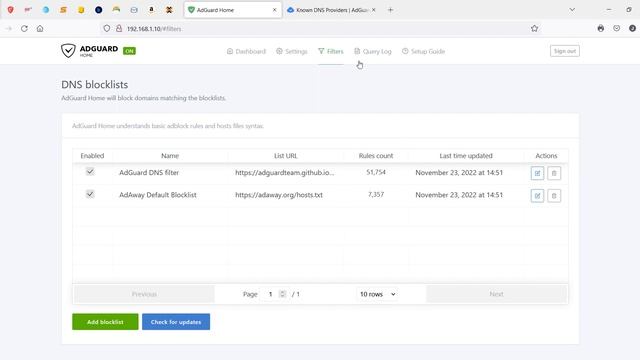The image size is (640, 360).
Task: Select AdAway Default Blocklist's last updated date
Action: click(x=459, y=195)
